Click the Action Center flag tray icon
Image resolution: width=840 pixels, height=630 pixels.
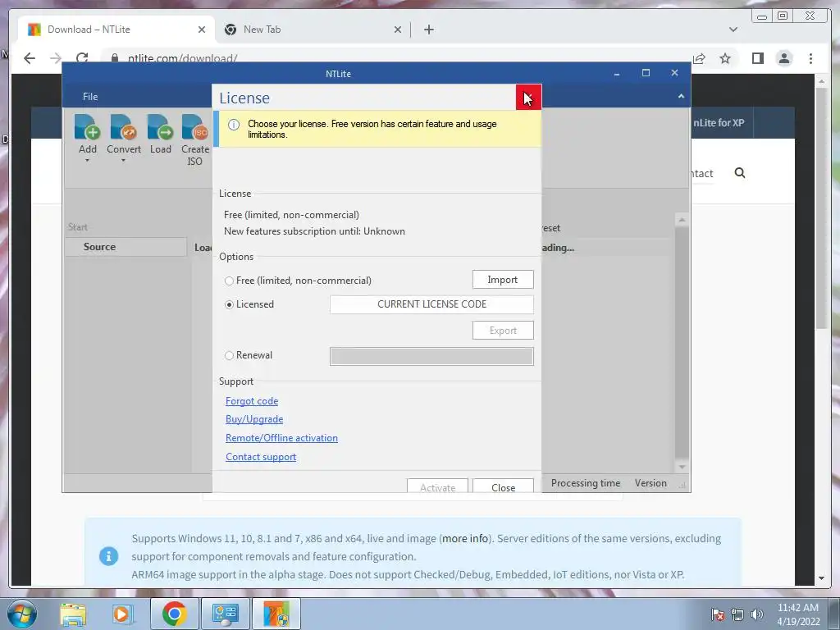click(x=718, y=614)
